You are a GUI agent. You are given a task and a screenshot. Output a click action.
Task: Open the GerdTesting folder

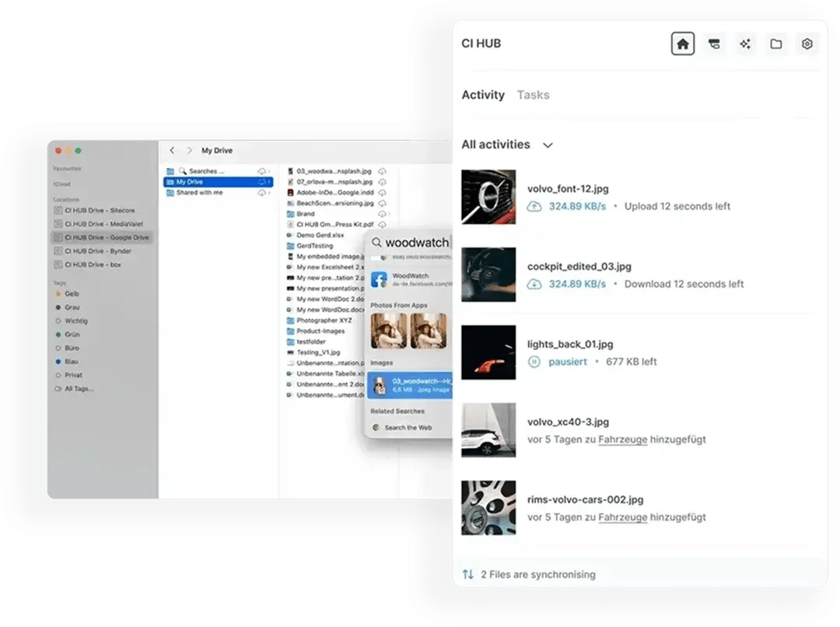coord(310,246)
